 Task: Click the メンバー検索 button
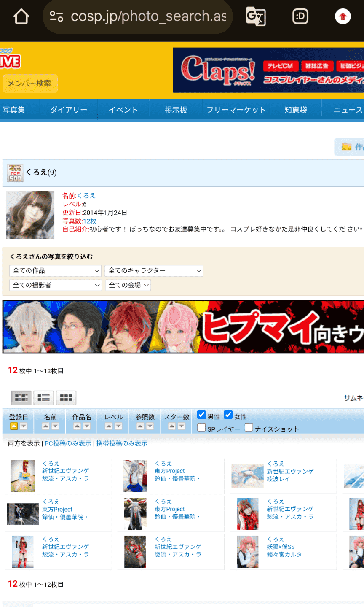click(x=29, y=84)
